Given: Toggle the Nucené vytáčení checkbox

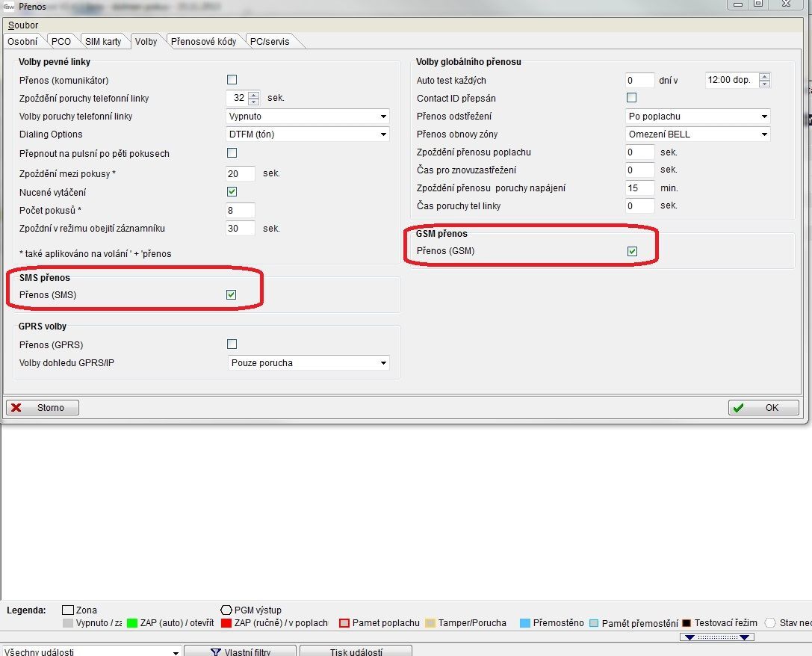Looking at the screenshot, I should coord(232,192).
